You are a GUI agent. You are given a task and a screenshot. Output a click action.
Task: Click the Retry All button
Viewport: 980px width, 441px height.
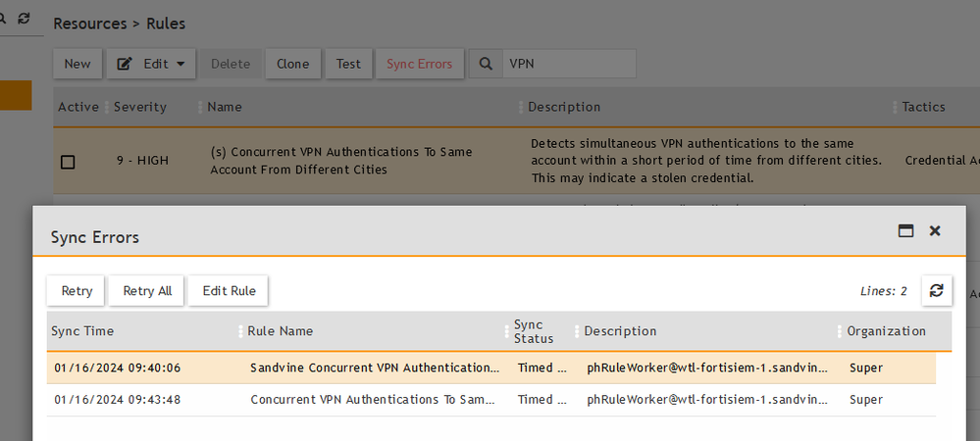coord(147,290)
